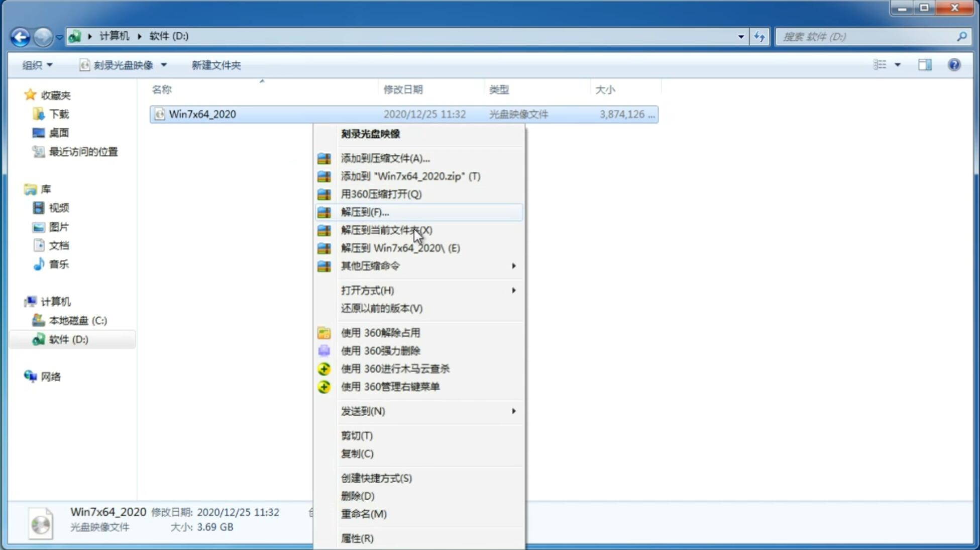980x550 pixels.
Task: Select 使用360解除占用 option
Action: (x=380, y=332)
